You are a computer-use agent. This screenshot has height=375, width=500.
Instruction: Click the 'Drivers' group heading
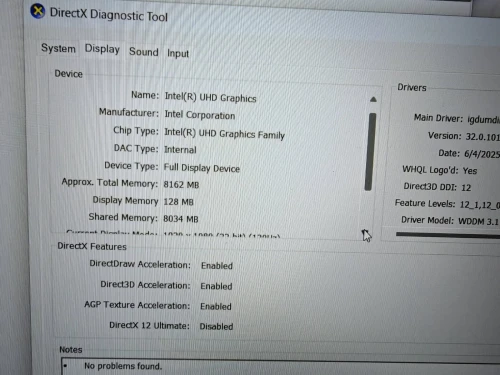click(412, 88)
